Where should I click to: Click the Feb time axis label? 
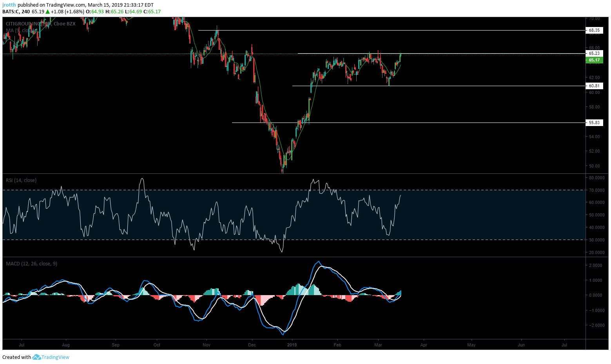[337, 345]
